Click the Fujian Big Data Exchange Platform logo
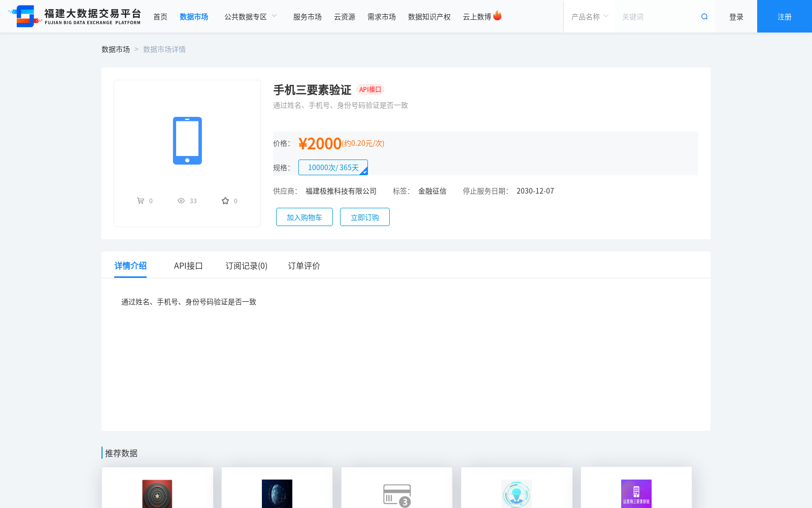The height and width of the screenshot is (508, 812). tap(75, 16)
